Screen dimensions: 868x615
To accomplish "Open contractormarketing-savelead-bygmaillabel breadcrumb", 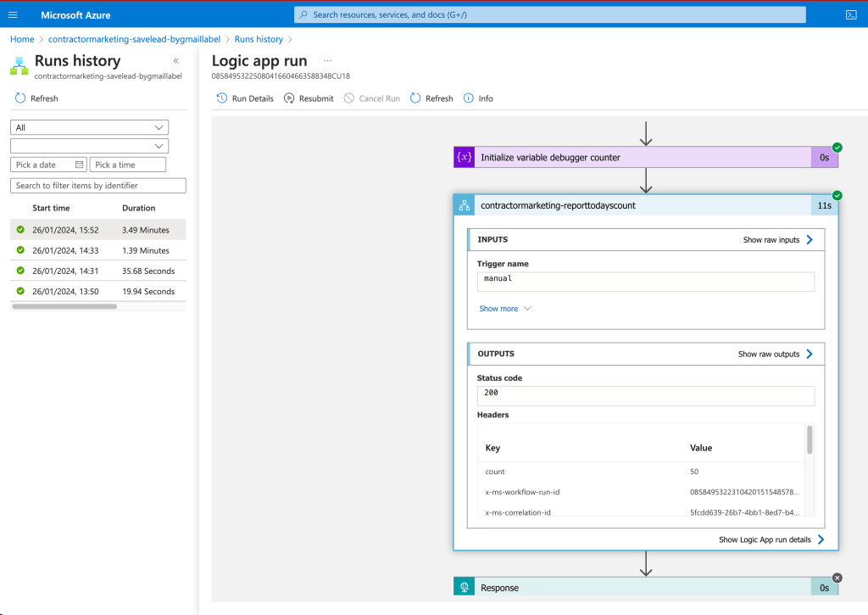I will pyautogui.click(x=134, y=39).
